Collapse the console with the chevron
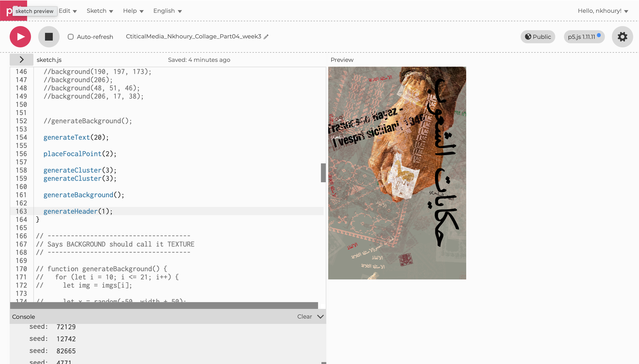 pyautogui.click(x=320, y=317)
